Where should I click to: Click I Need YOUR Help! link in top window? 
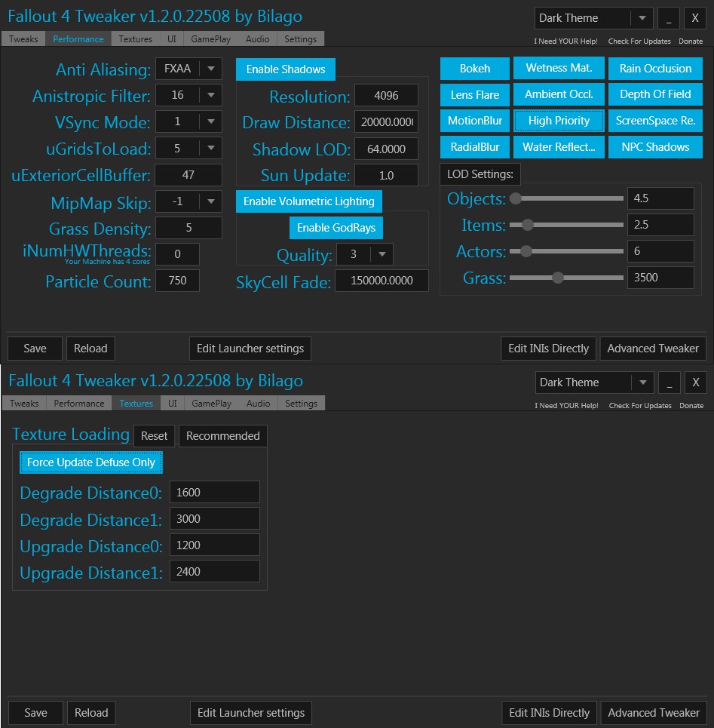(x=565, y=41)
